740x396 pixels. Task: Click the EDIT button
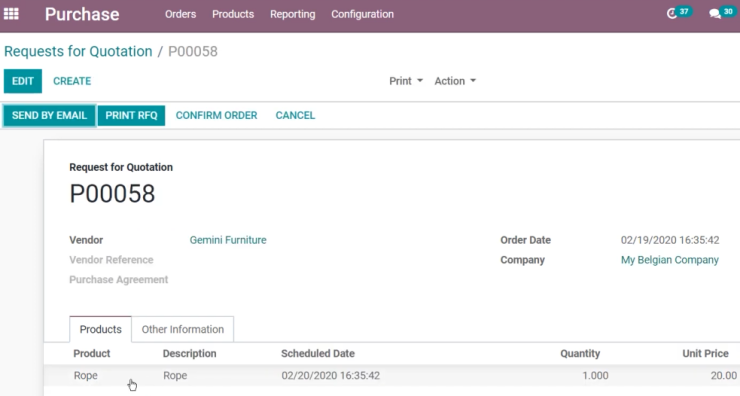(23, 81)
